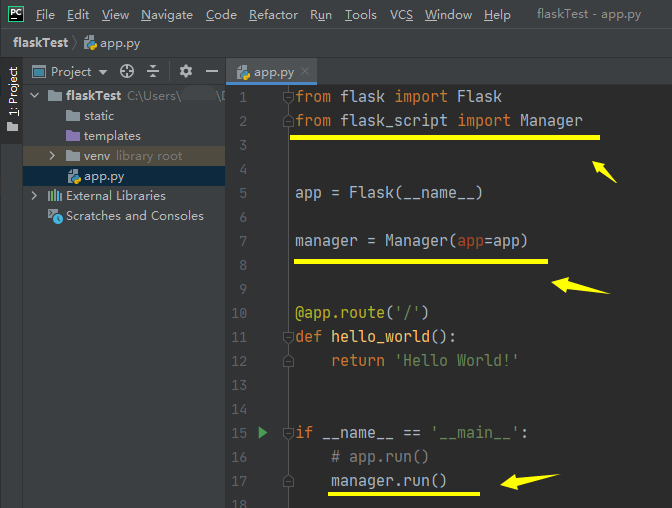Click '# app.run()' comment on line 16
Viewport: 672px width, 508px height.
point(380,457)
